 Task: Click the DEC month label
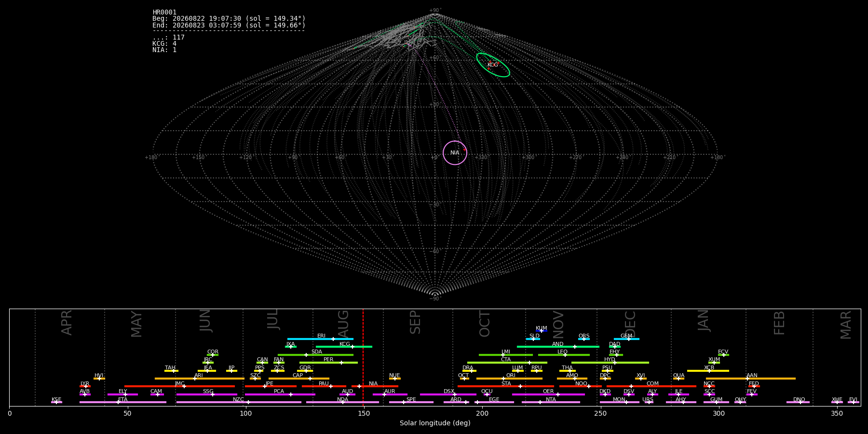(630, 324)
